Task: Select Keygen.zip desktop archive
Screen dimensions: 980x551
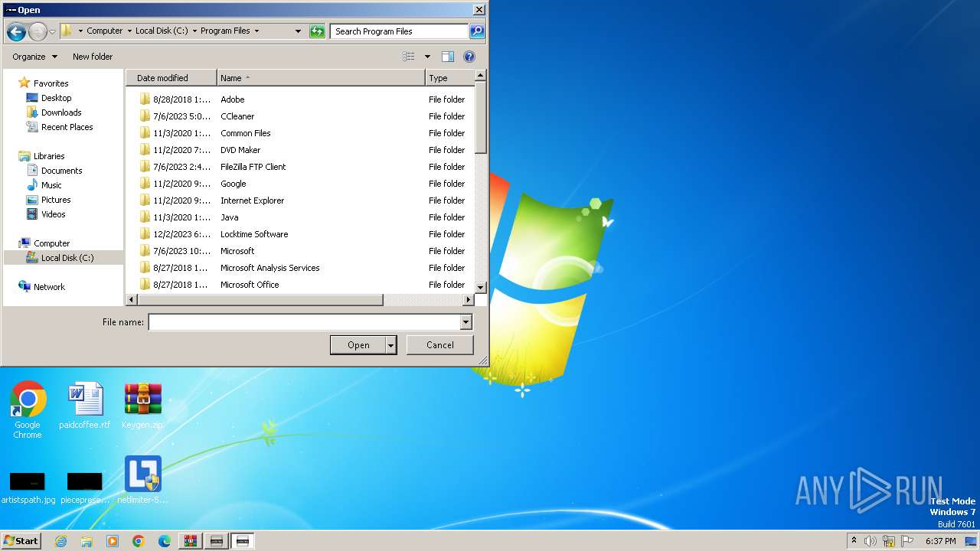Action: tap(142, 406)
